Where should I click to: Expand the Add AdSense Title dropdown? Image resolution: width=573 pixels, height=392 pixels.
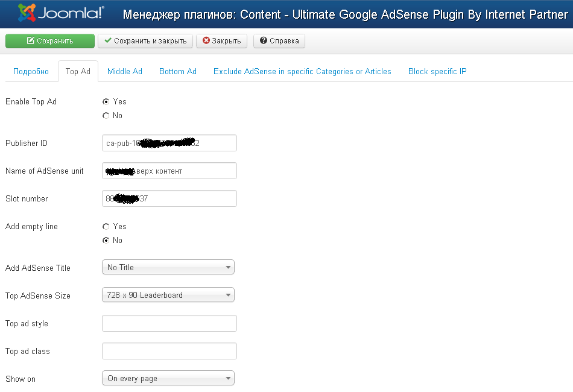pos(168,267)
